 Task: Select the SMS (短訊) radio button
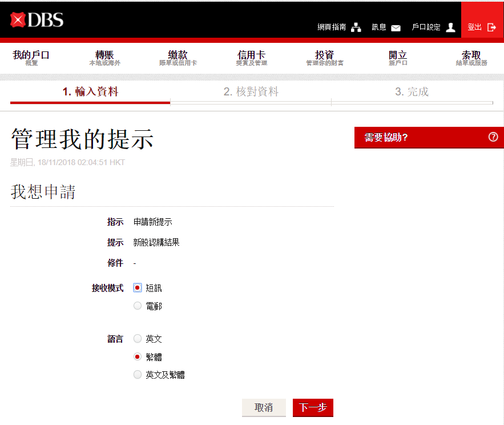coord(138,288)
